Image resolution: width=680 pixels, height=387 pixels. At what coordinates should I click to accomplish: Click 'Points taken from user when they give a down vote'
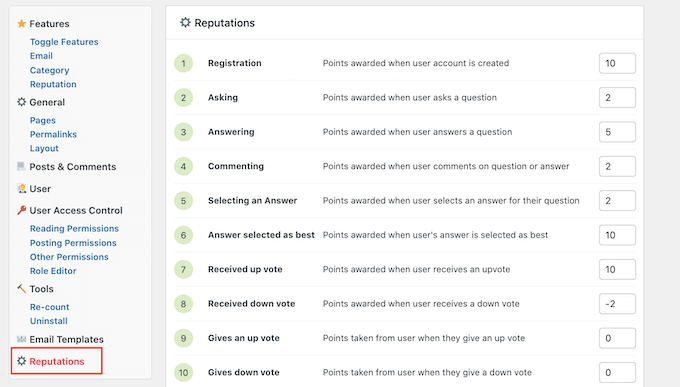click(x=427, y=372)
